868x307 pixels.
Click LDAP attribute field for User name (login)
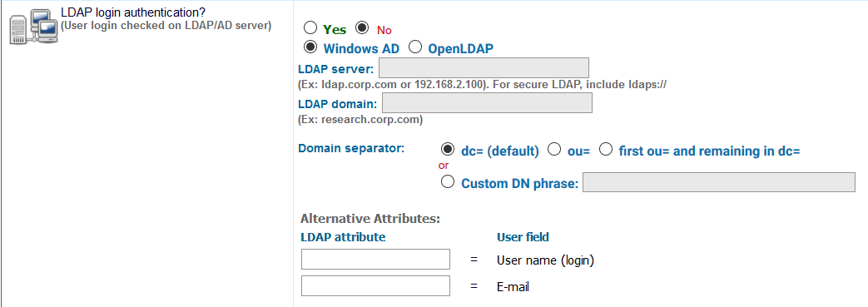pyautogui.click(x=375, y=259)
